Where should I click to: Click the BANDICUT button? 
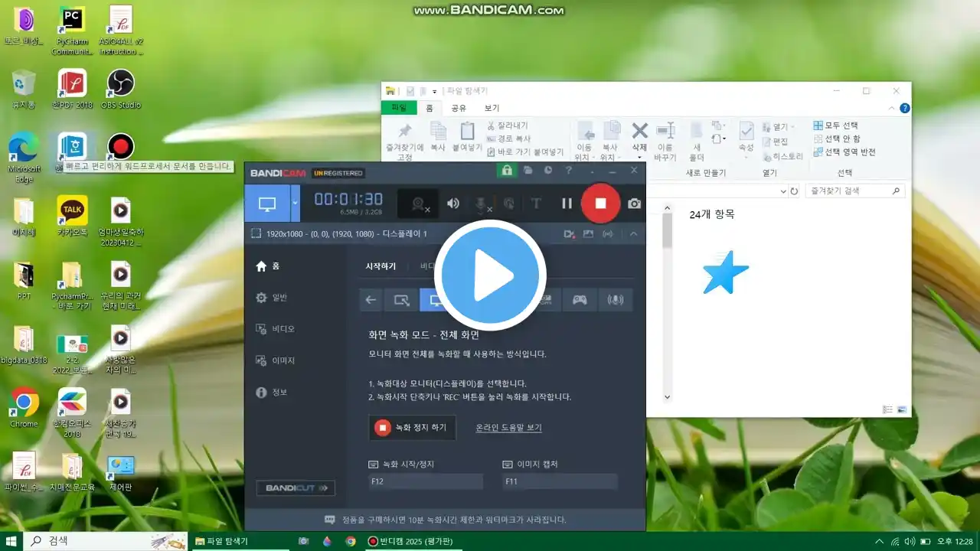(296, 487)
